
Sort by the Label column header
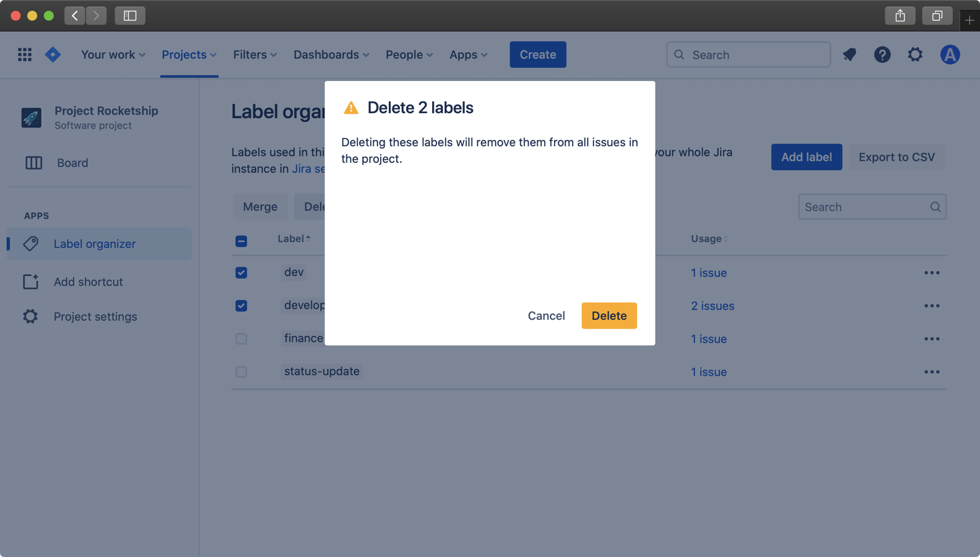(294, 239)
